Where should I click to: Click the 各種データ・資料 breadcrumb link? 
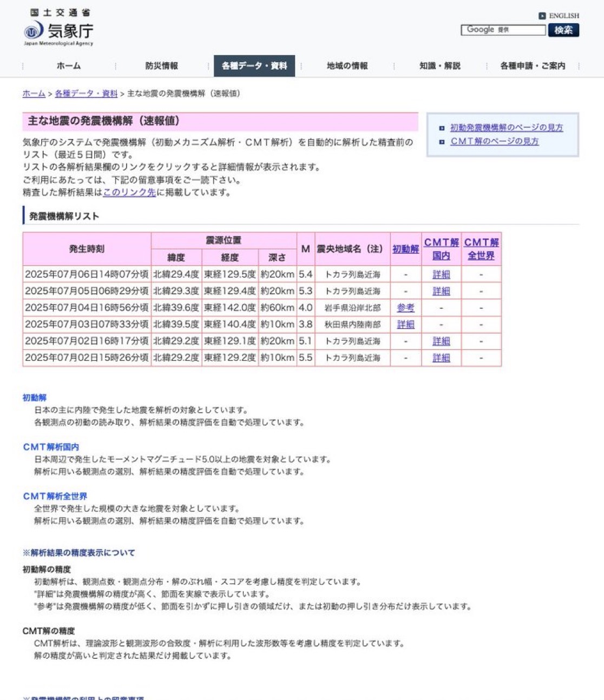point(86,94)
